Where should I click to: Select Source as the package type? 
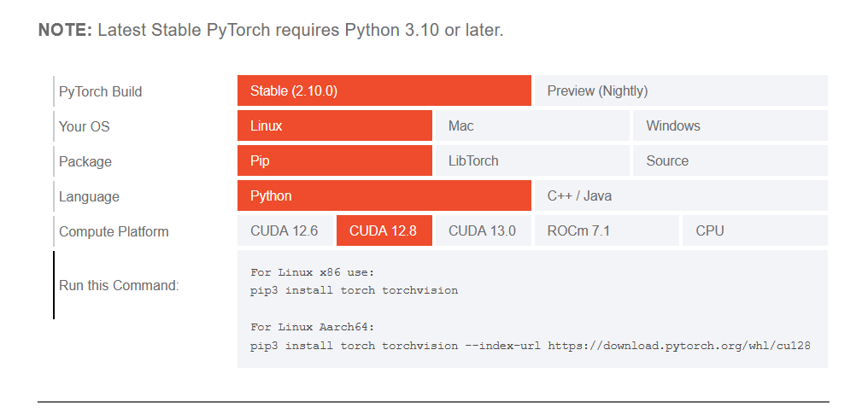[x=730, y=160]
